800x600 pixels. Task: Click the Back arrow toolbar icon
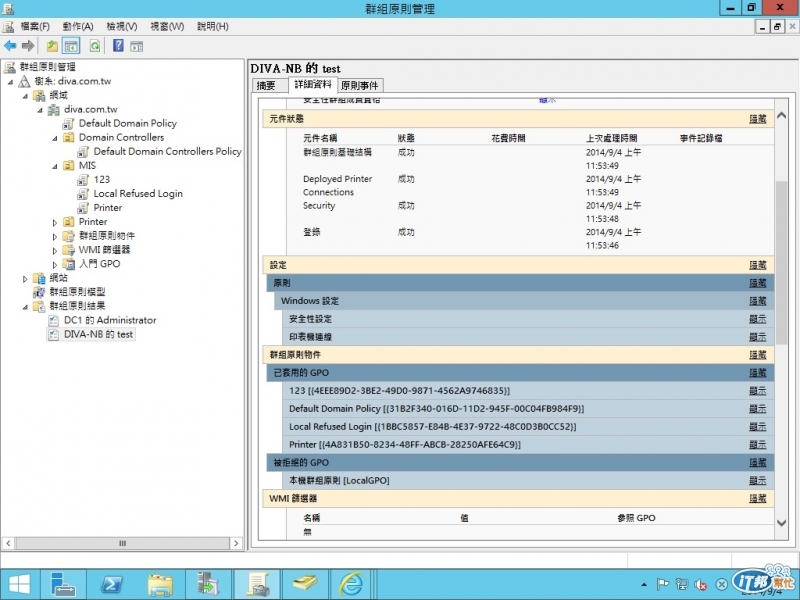pyautogui.click(x=10, y=46)
